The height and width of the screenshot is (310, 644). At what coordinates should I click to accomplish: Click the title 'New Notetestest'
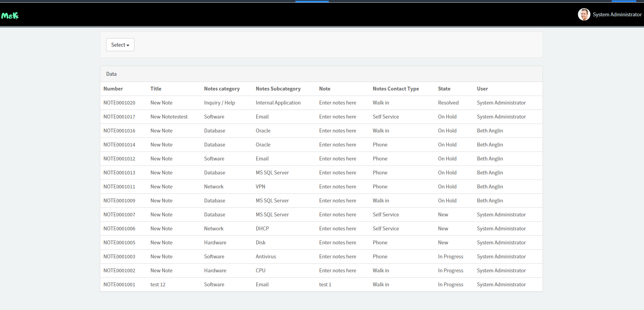tap(169, 117)
